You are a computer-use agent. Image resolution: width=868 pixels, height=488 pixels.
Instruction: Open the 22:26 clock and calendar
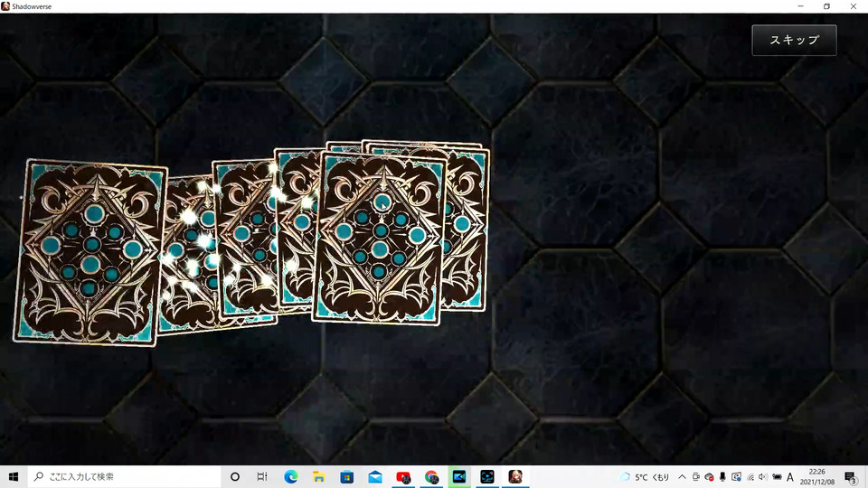[817, 477]
